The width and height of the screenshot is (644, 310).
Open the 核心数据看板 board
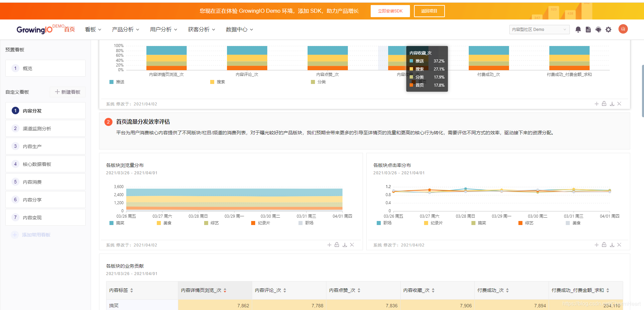click(45, 164)
